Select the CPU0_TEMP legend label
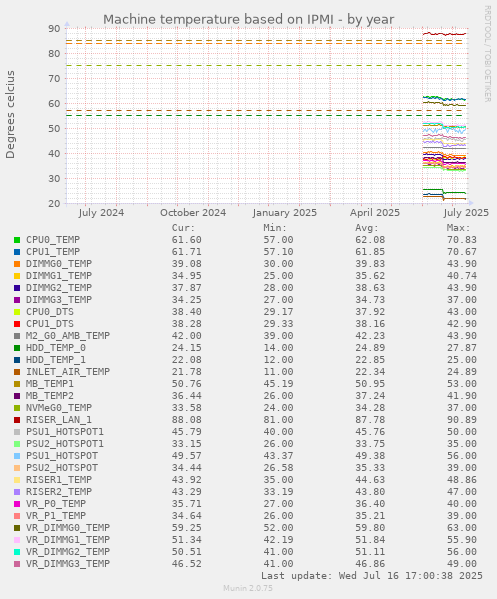The width and height of the screenshot is (497, 599). (x=53, y=240)
